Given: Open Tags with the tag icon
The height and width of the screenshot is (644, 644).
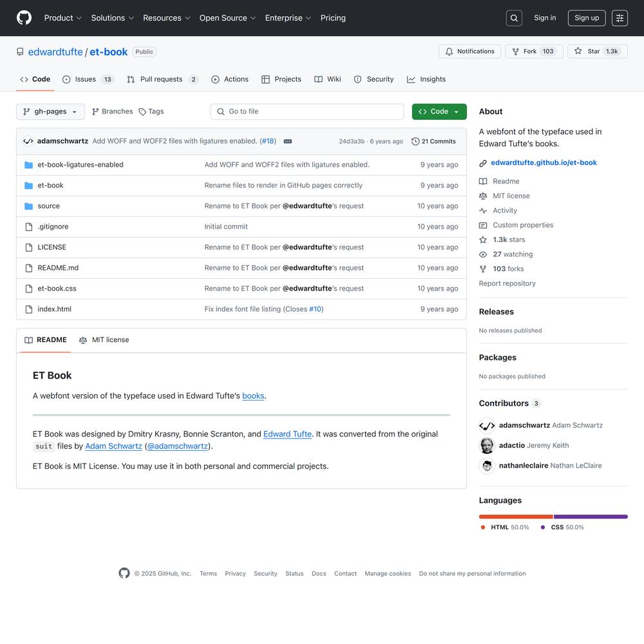Looking at the screenshot, I should pyautogui.click(x=151, y=111).
